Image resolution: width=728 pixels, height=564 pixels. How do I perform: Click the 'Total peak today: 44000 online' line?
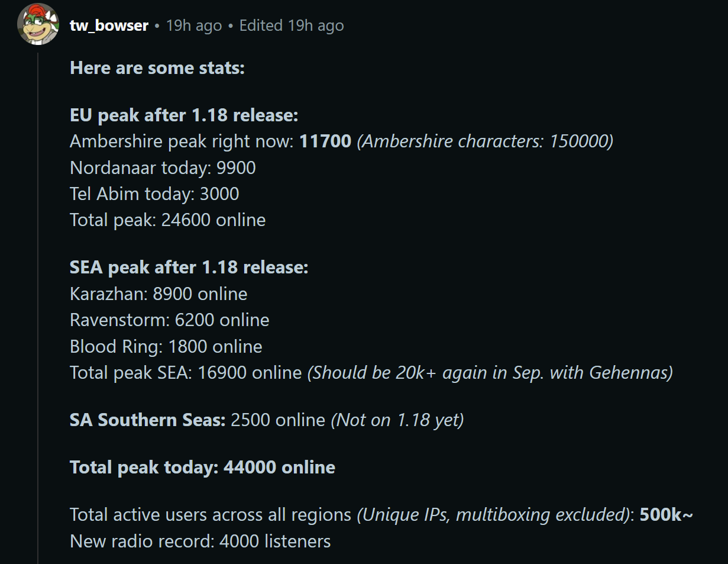click(202, 467)
